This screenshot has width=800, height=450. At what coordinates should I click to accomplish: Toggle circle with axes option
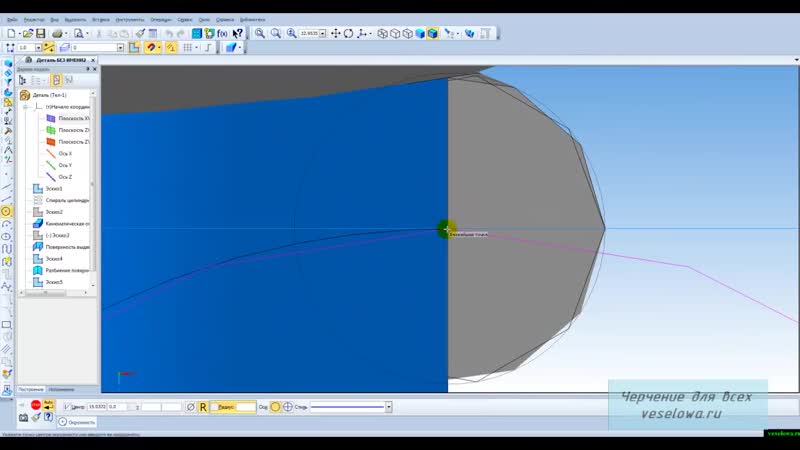pyautogui.click(x=288, y=407)
